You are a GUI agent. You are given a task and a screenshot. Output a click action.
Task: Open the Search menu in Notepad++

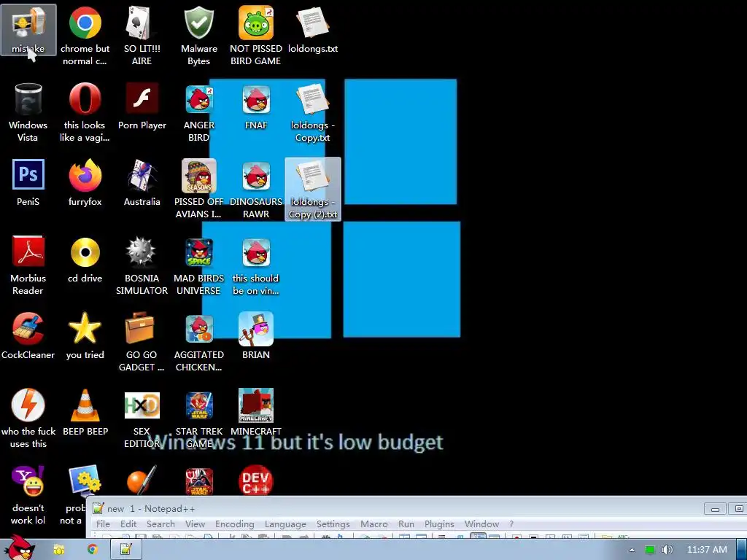160,524
